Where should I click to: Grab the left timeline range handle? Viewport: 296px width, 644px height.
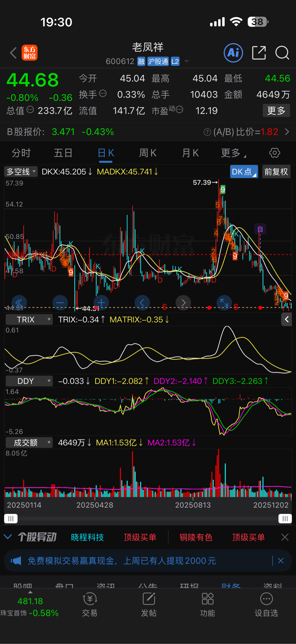(11, 519)
